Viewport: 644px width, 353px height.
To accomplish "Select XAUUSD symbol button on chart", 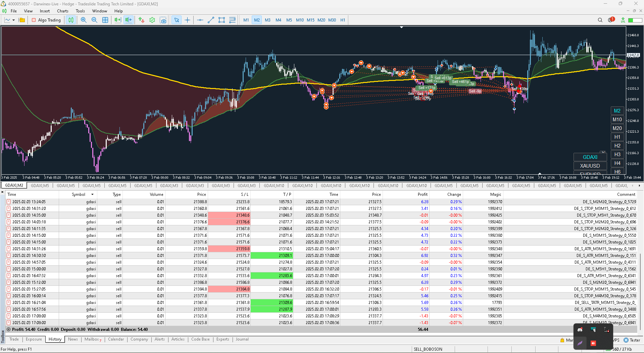I will click(590, 166).
